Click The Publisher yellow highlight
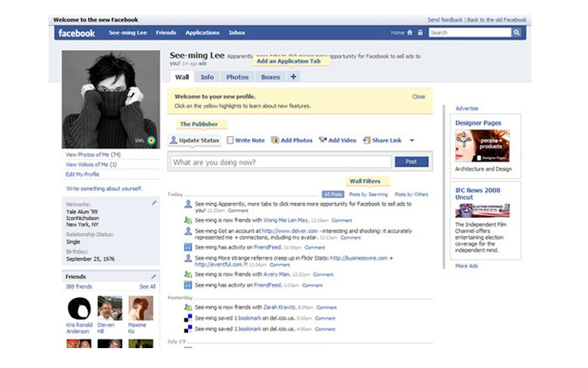 click(x=201, y=124)
